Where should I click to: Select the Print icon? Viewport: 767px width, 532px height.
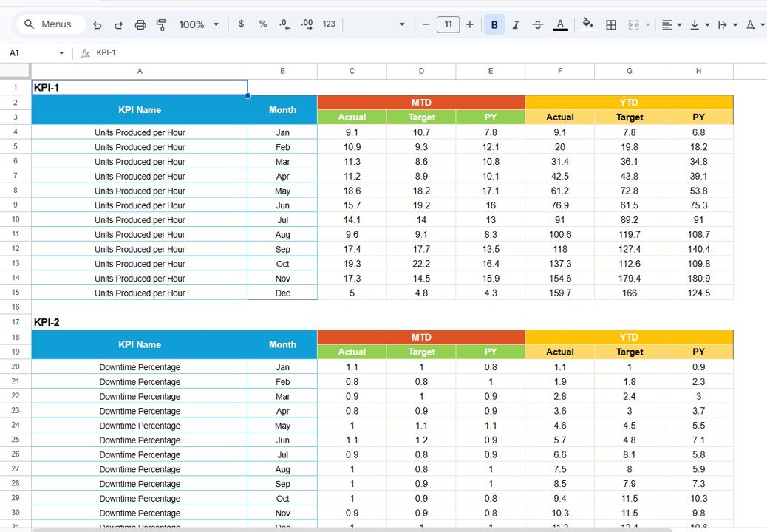click(x=140, y=24)
